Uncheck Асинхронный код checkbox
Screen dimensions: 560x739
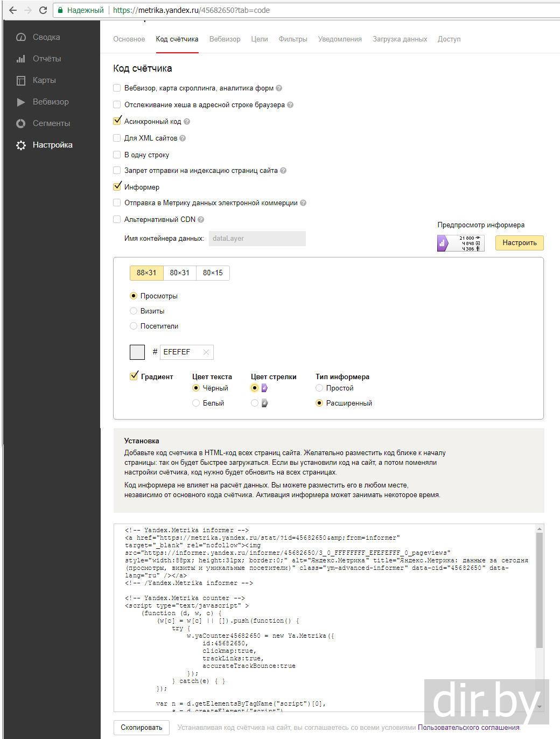tap(117, 121)
